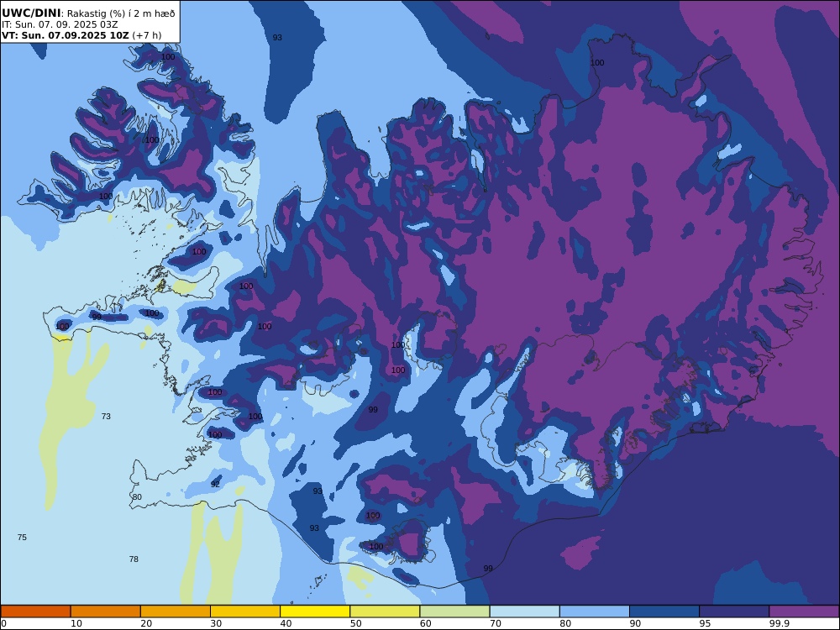Viewport: 840px width, 630px height.
Task: Click the '99.9' legend tick label
Action: click(x=780, y=623)
